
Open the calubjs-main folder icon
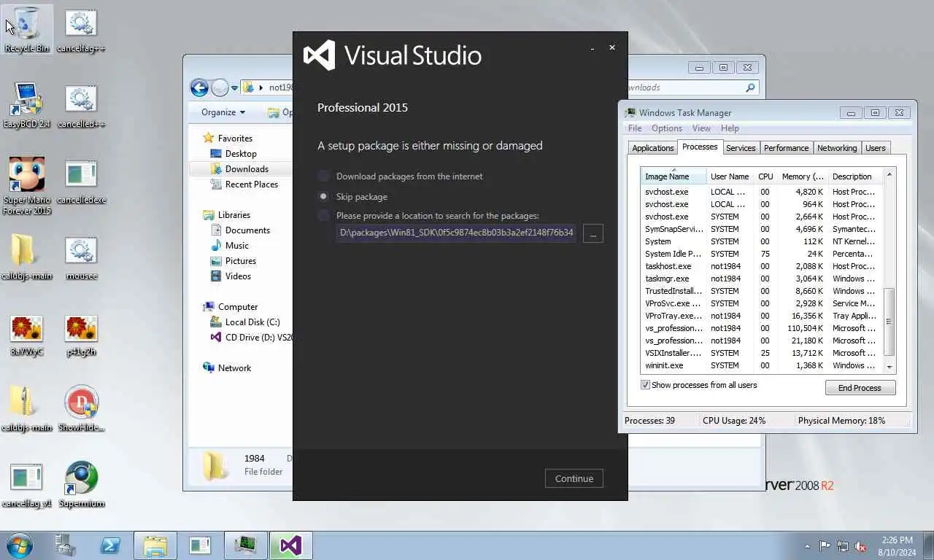pyautogui.click(x=27, y=257)
